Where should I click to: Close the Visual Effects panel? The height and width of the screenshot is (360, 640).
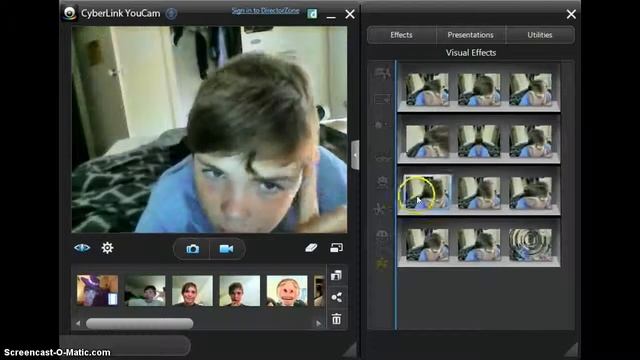[x=571, y=14]
